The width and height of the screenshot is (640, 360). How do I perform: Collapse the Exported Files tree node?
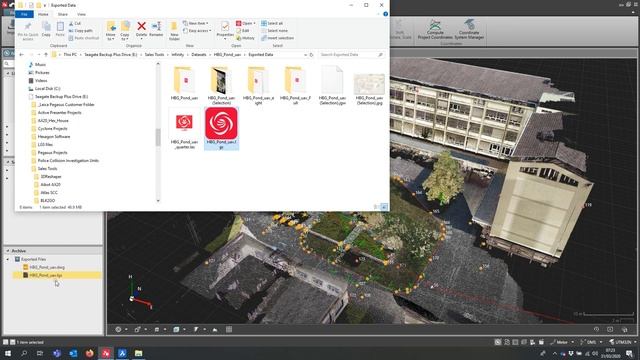8,260
